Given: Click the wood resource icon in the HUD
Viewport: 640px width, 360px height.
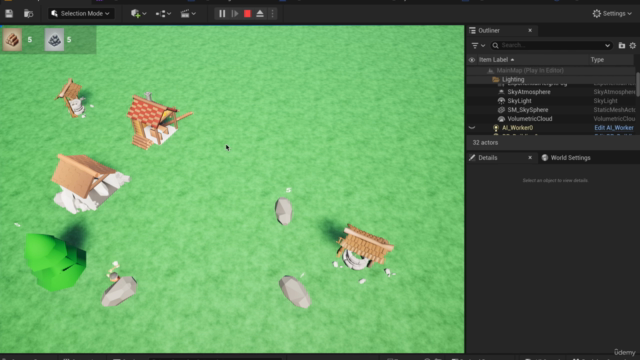Looking at the screenshot, I should coord(12,40).
